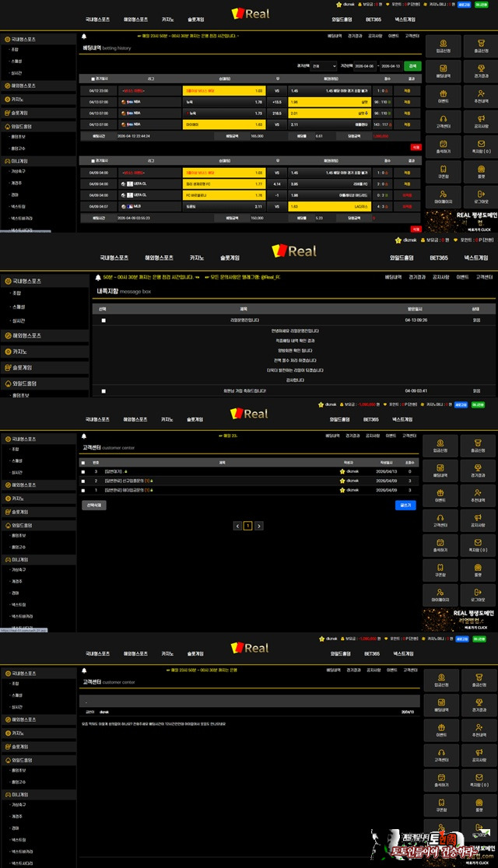Screen dimensions: 498x868
Task: Open the 경기선택 전체 dropdown
Action: coord(324,66)
